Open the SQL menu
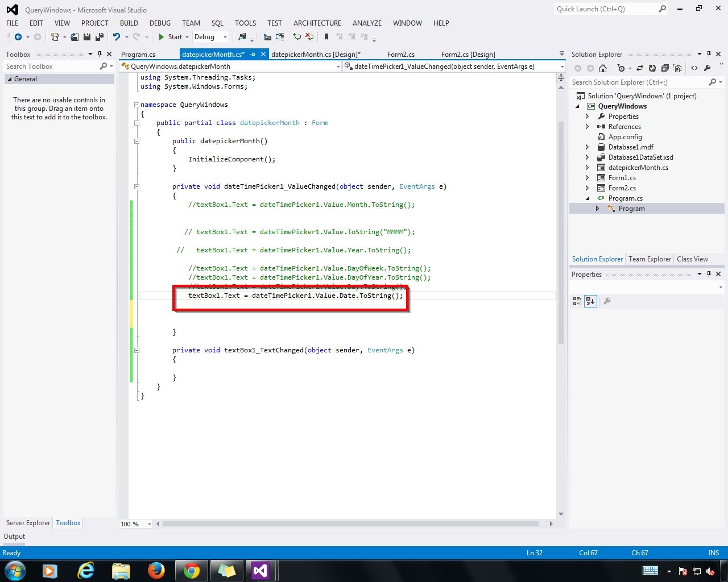Image resolution: width=728 pixels, height=582 pixels. pos(217,23)
